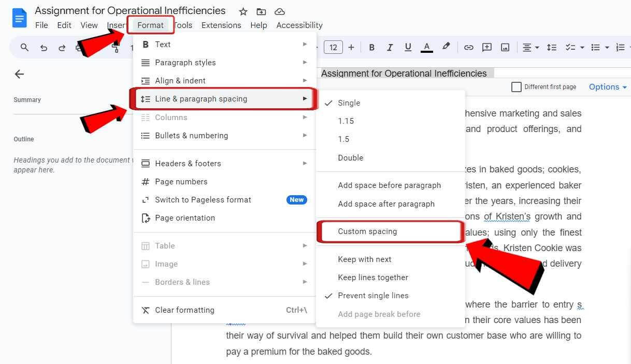Screen dimensions: 631x364
Task: Open the Options dropdown in header area
Action: [x=607, y=86]
